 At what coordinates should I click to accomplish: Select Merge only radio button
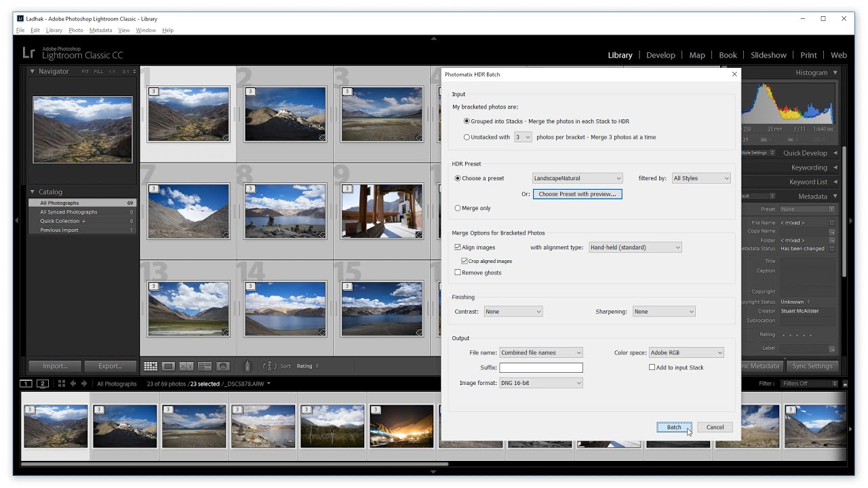tap(458, 208)
